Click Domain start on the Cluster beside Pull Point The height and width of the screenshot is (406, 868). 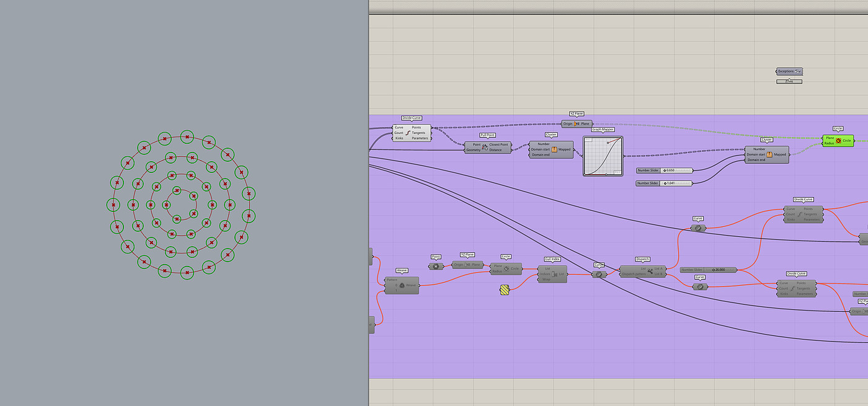click(x=540, y=149)
